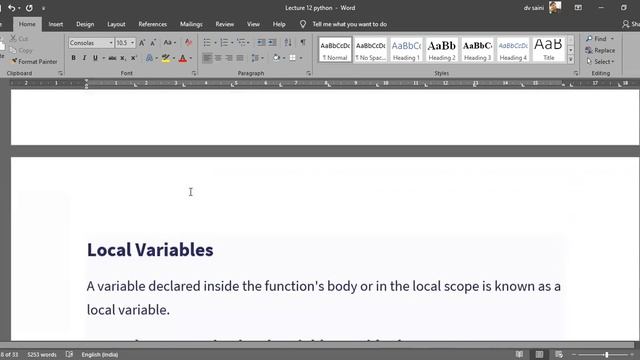Screen dimensions: 640x360
Task: Toggle Italic formatting
Action: pyautogui.click(x=84, y=58)
